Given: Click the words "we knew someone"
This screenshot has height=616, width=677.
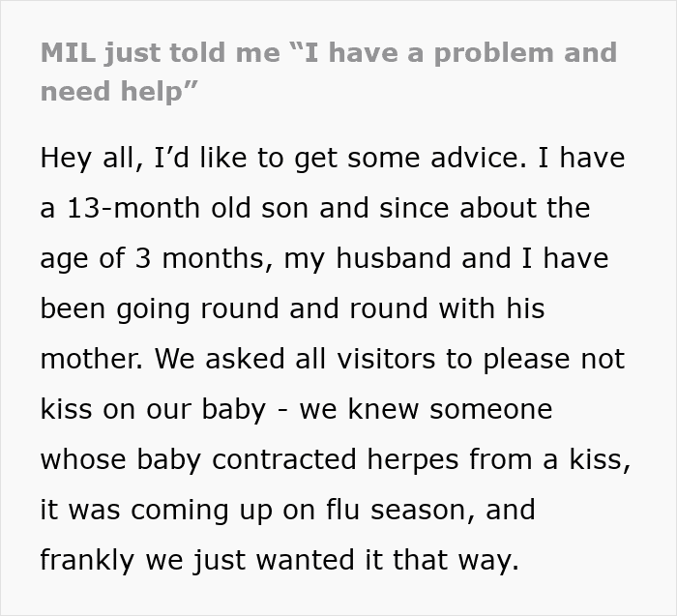Looking at the screenshot, I should point(426,409).
